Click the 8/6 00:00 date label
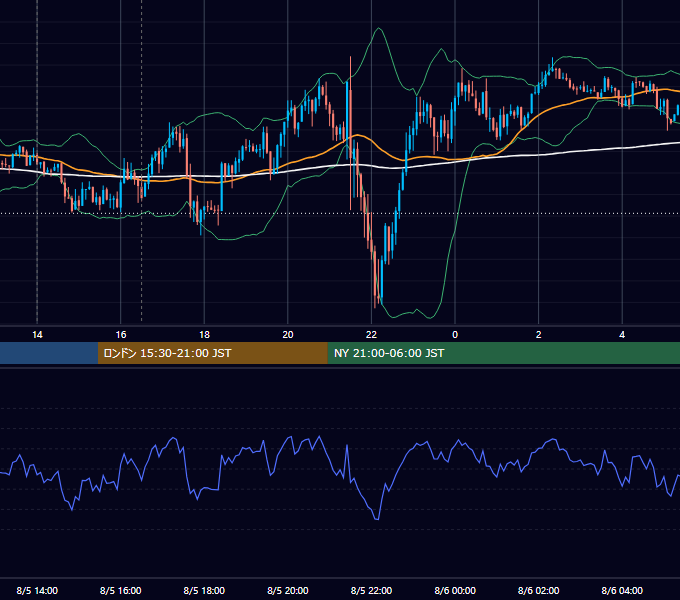 (x=455, y=590)
